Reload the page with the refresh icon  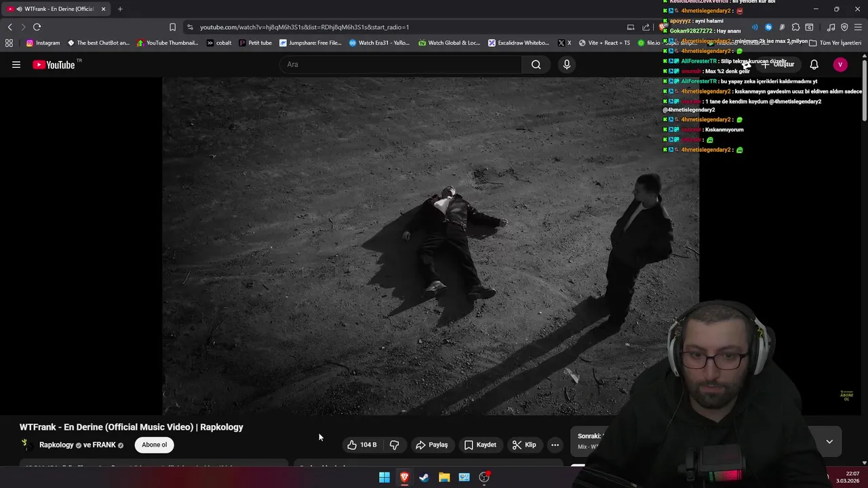[37, 27]
